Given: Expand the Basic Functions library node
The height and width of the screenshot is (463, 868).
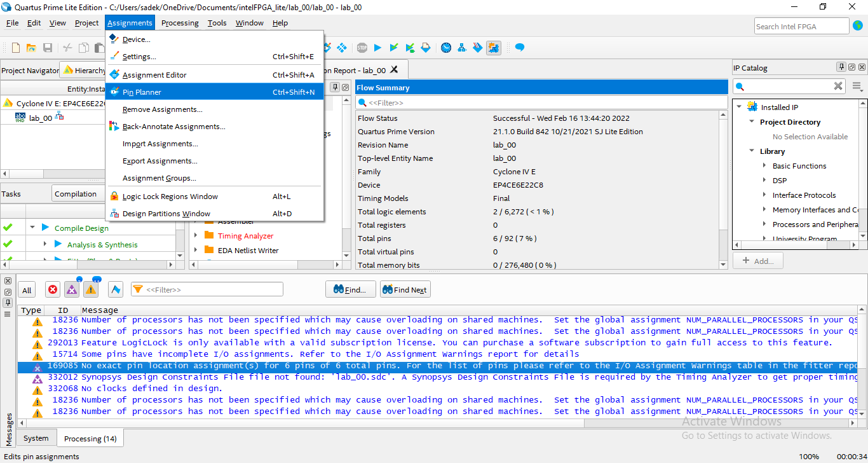Looking at the screenshot, I should (x=764, y=166).
